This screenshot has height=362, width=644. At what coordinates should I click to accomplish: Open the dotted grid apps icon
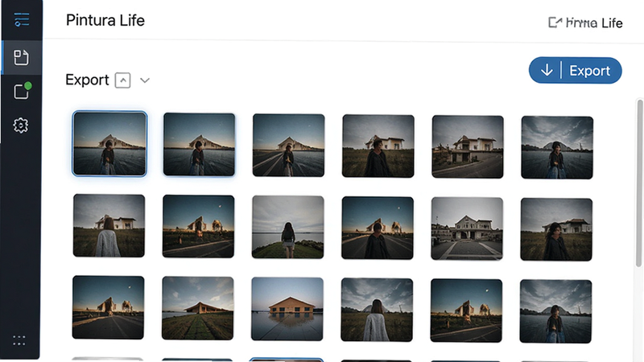point(19,340)
